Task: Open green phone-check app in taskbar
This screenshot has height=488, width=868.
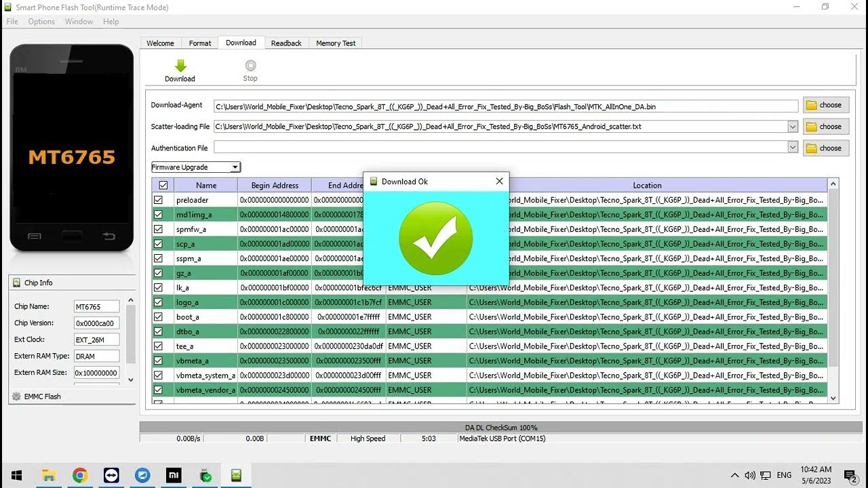Action: pyautogui.click(x=205, y=475)
